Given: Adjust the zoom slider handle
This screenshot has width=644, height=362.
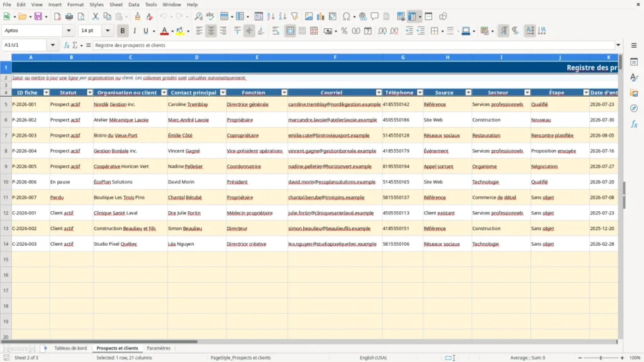Looking at the screenshot, I should [x=601, y=358].
